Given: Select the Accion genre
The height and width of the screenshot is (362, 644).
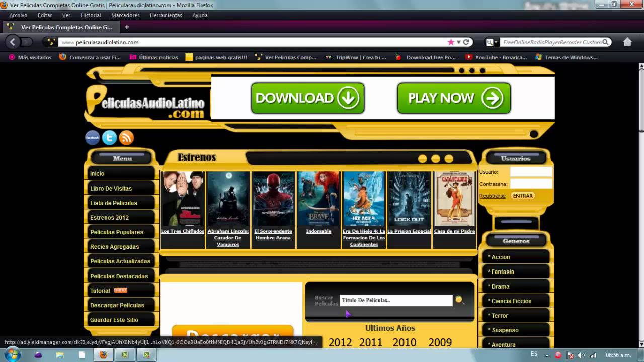Looking at the screenshot, I should point(516,257).
